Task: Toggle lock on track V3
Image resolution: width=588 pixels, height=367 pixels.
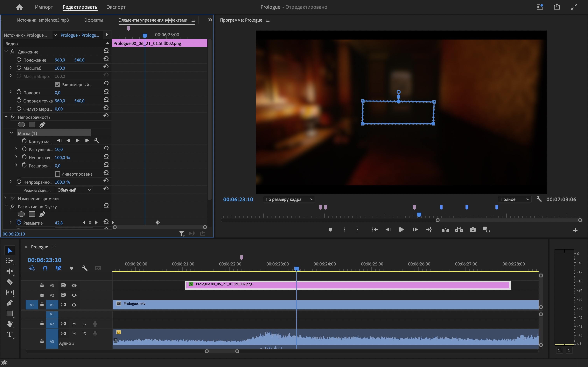Action: [x=42, y=285]
